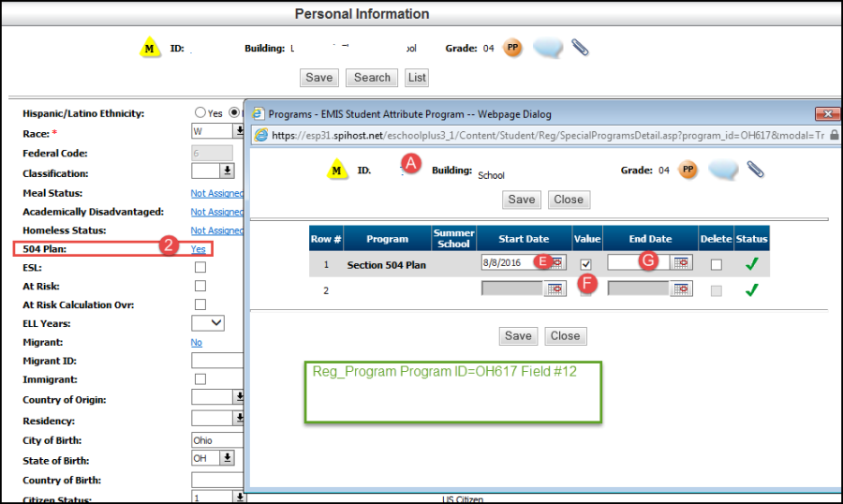Open the paperclip attachments icon in the dialog
This screenshot has height=504, width=843.
pos(756,170)
